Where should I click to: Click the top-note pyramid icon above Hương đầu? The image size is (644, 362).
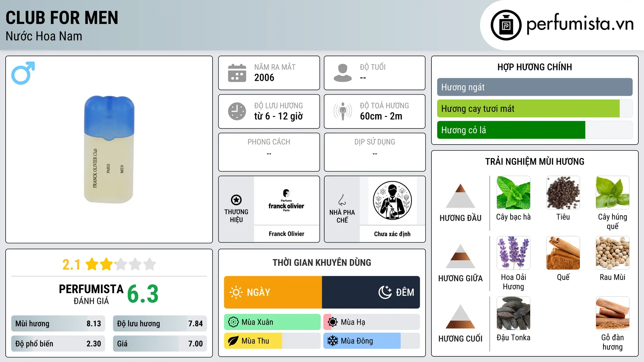tap(460, 195)
